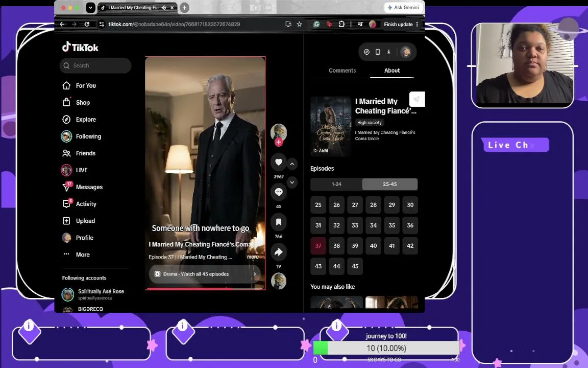The width and height of the screenshot is (588, 368).
Task: Show episodes 25-45 range
Action: coord(389,185)
